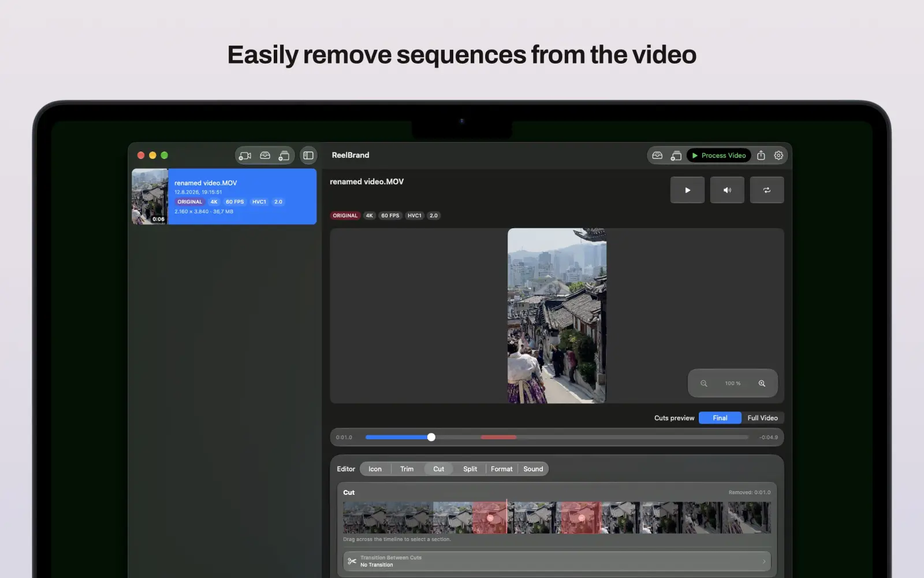Open the Split editor tab
Screen dimensions: 924x578
point(470,469)
